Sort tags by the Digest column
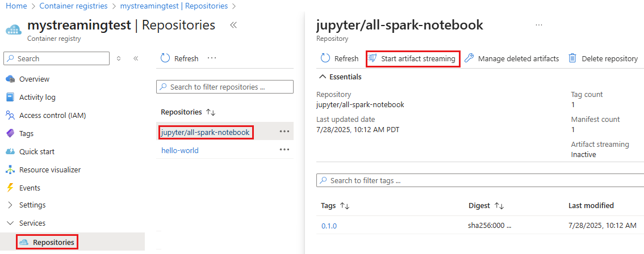Screen dimensions: 644x254 point(499,206)
